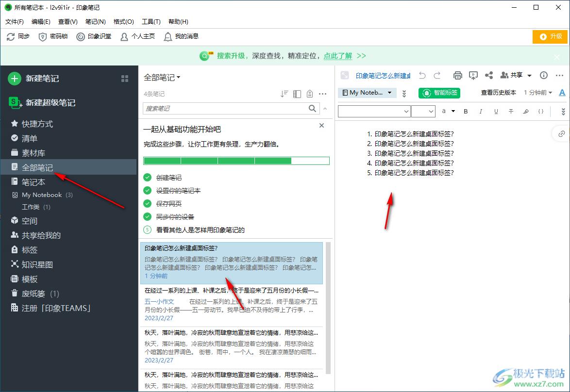Screen dimensions: 570x392
Task: Go to Personal Homepage
Action: (x=137, y=36)
